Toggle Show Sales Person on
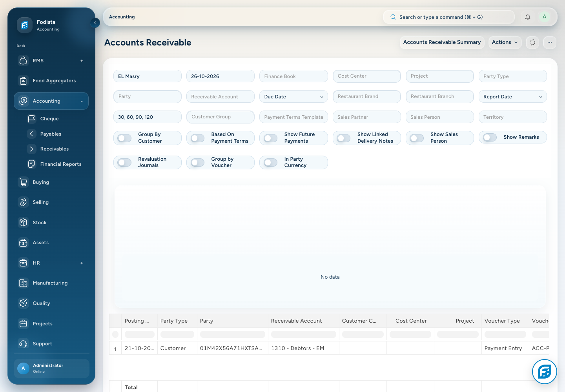This screenshot has height=392, width=565. [417, 138]
